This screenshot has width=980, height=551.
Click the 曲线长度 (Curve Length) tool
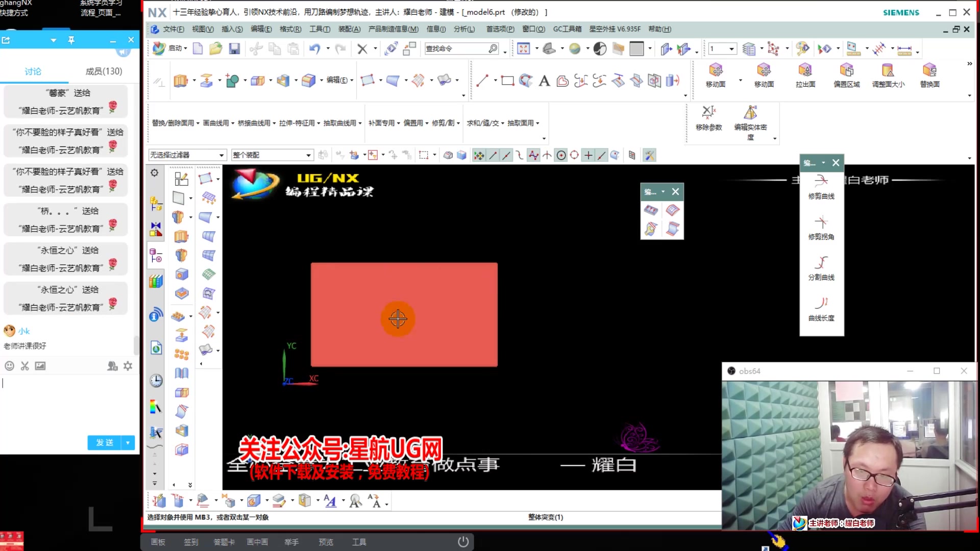pos(821,309)
